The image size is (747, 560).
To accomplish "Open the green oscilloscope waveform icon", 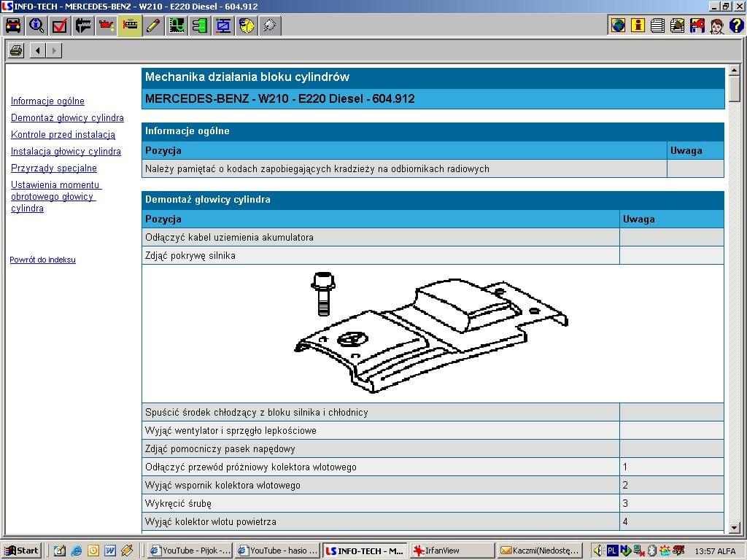I will [177, 26].
